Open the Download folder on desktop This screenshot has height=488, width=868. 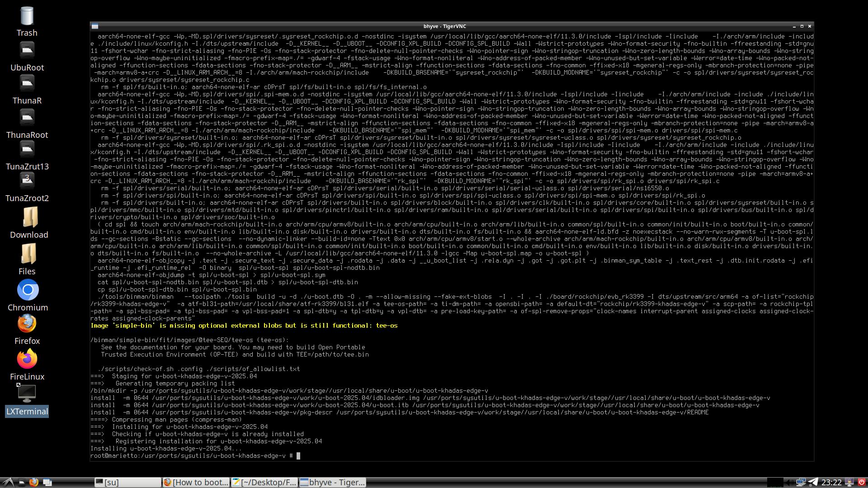tap(29, 218)
